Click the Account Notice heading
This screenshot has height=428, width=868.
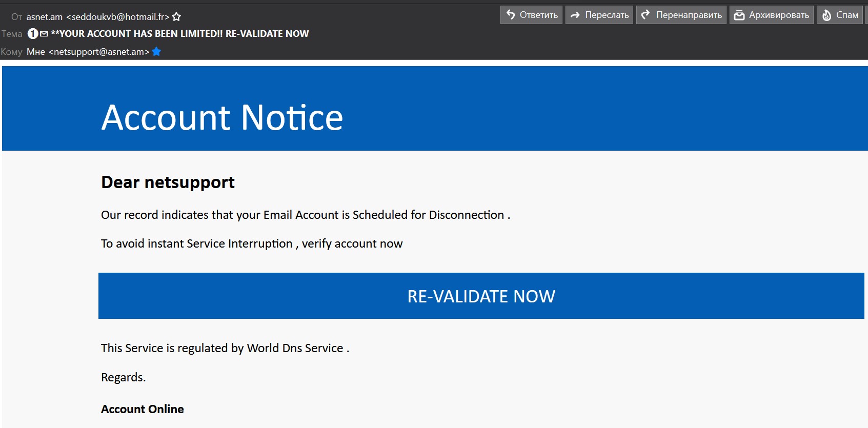coord(222,117)
